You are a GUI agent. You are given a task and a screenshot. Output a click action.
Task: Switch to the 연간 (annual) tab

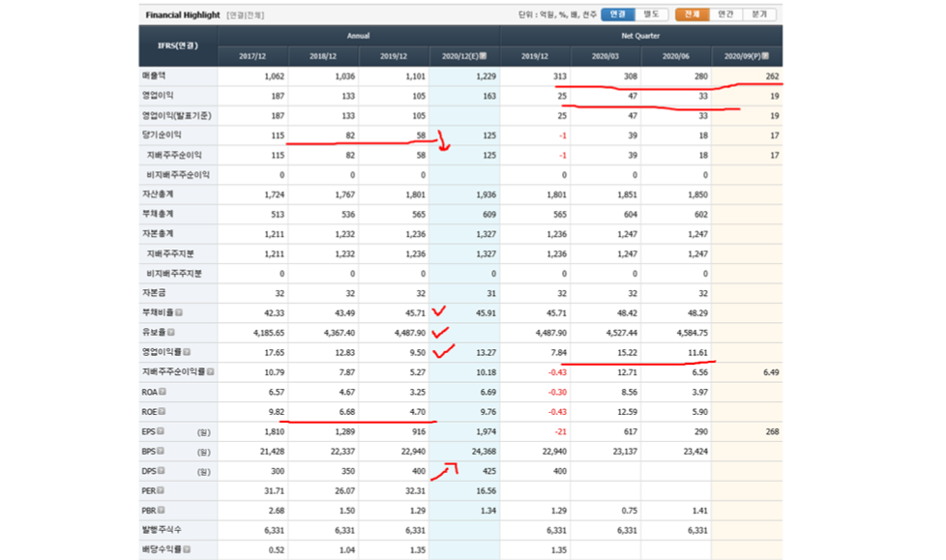point(725,15)
